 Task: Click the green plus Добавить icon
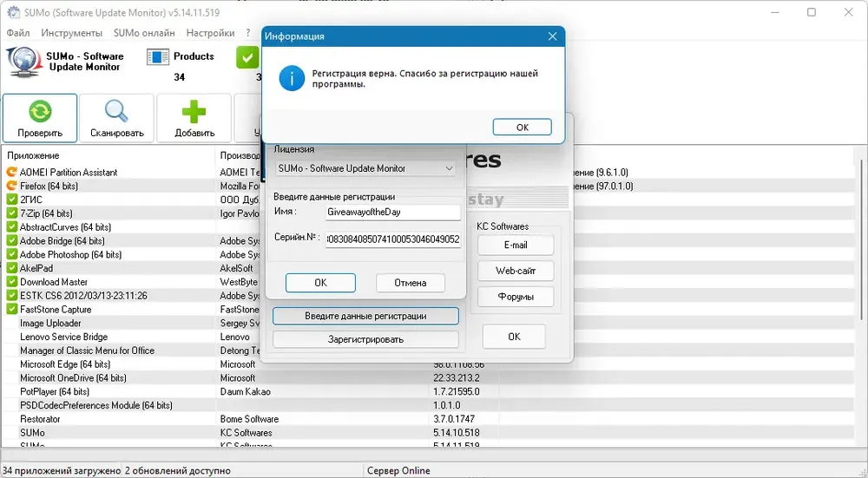194,112
